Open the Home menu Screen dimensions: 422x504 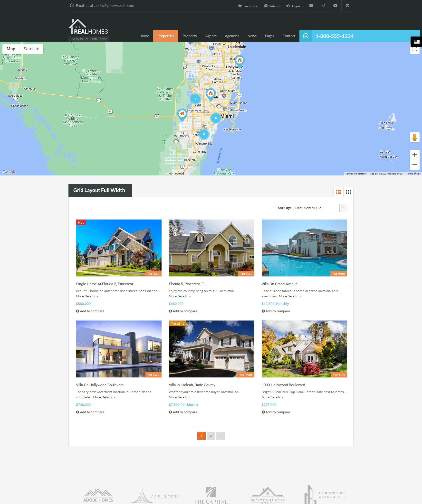(144, 36)
